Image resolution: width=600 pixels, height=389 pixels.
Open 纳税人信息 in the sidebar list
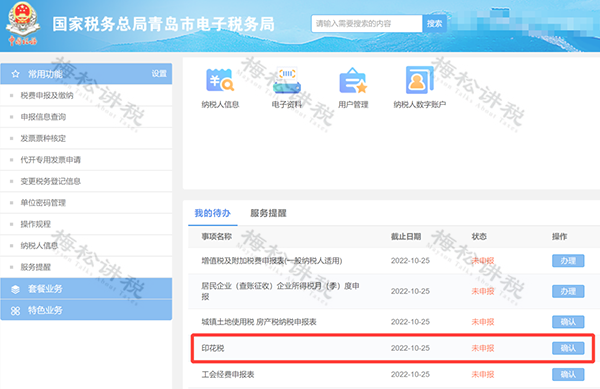(86, 245)
